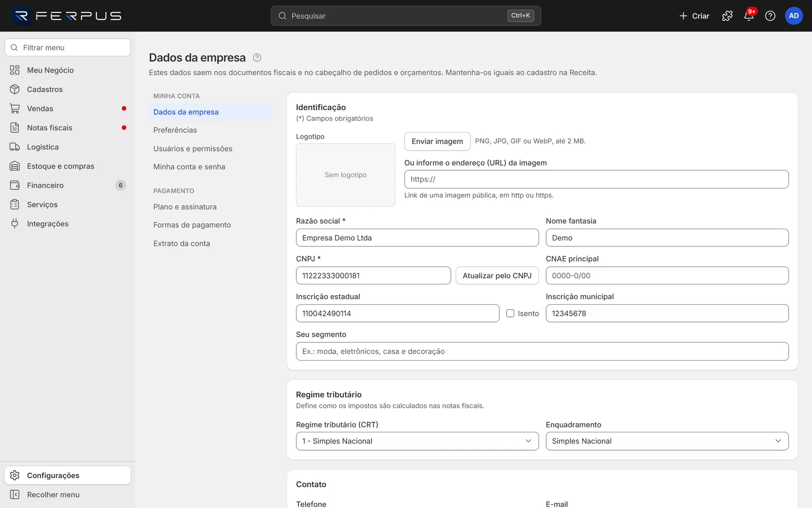
Task: Open the Regime tributário (CRT) dropdown
Action: click(x=417, y=441)
